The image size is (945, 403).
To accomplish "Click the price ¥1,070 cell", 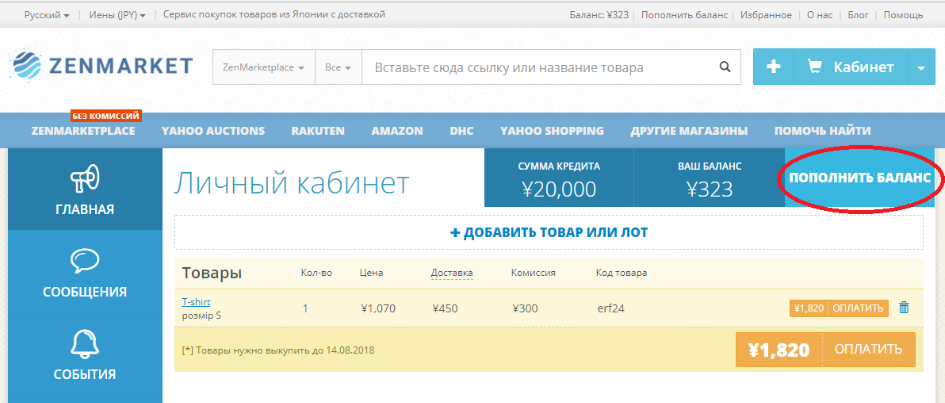I will pyautogui.click(x=378, y=308).
